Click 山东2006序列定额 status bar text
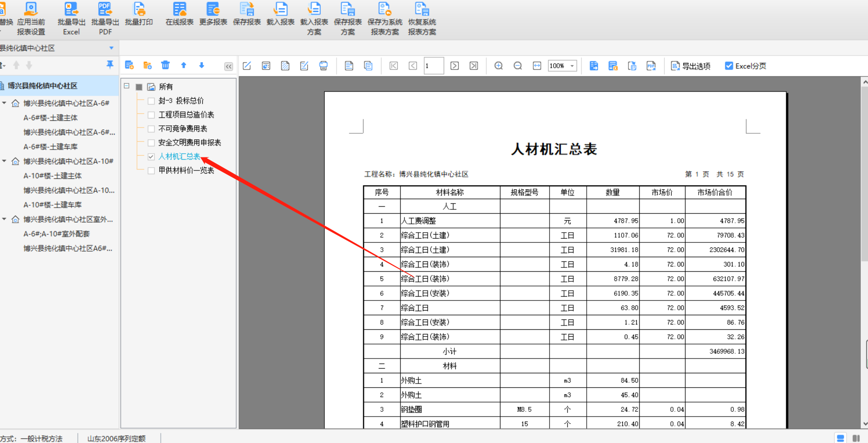 click(117, 438)
